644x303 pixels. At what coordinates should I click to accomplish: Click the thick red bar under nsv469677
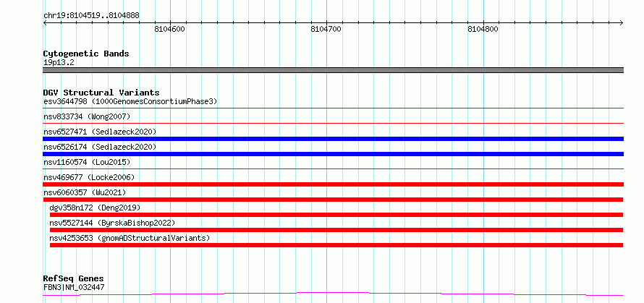[333, 184]
